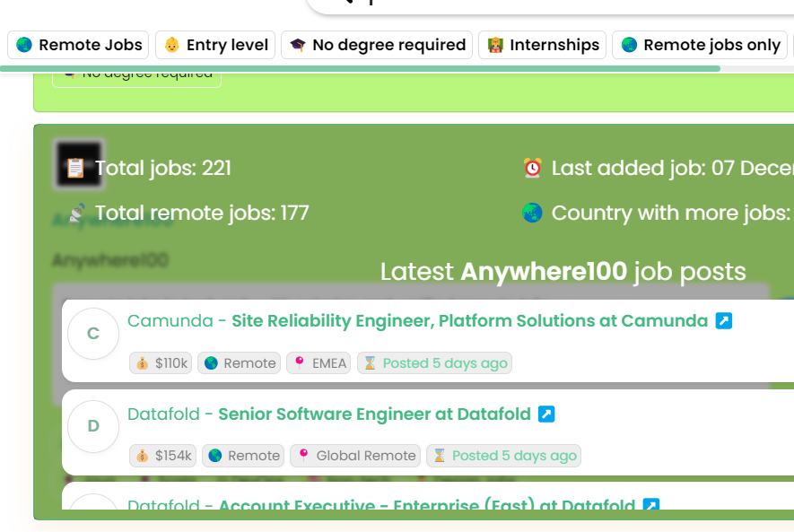The image size is (794, 532).
Task: Click the pin icon on the EMEA tag
Action: pyautogui.click(x=300, y=362)
